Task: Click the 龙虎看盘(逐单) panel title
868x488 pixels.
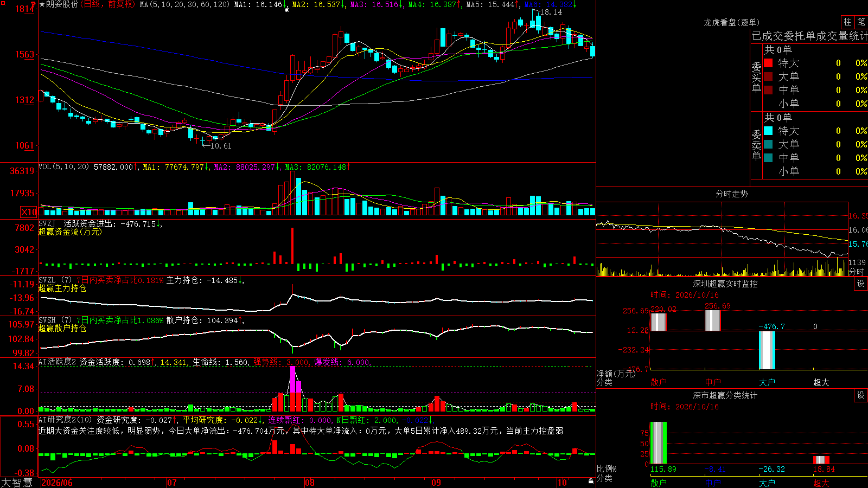Action: [x=731, y=22]
